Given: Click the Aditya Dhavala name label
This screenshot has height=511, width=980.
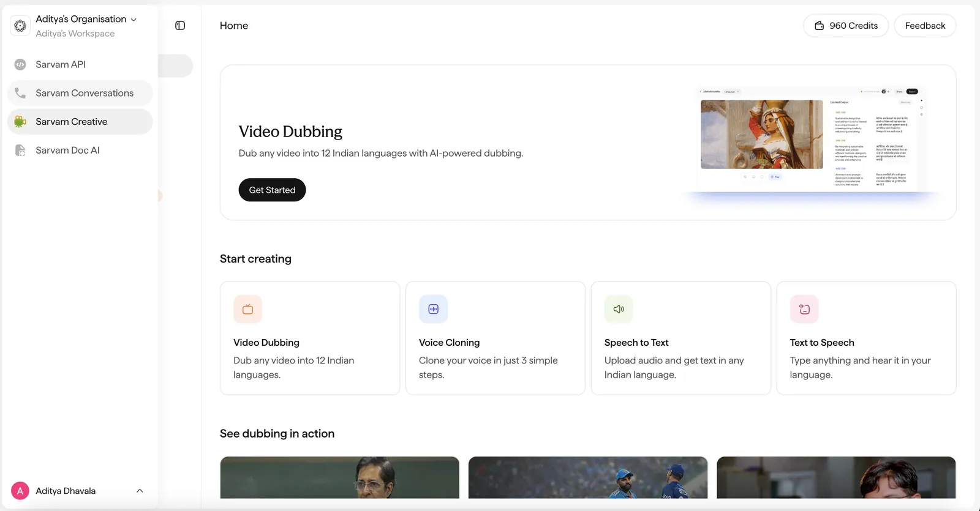Looking at the screenshot, I should tap(66, 491).
